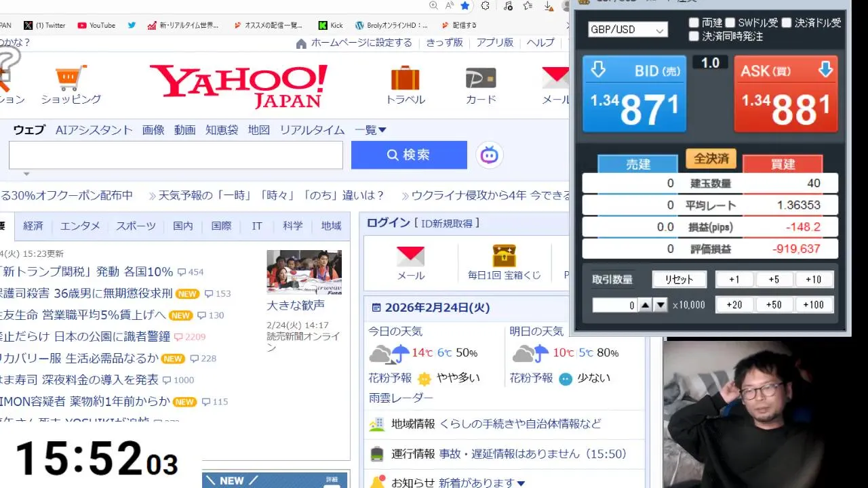Open the オススメの配信一覧 bookmark

[268, 25]
